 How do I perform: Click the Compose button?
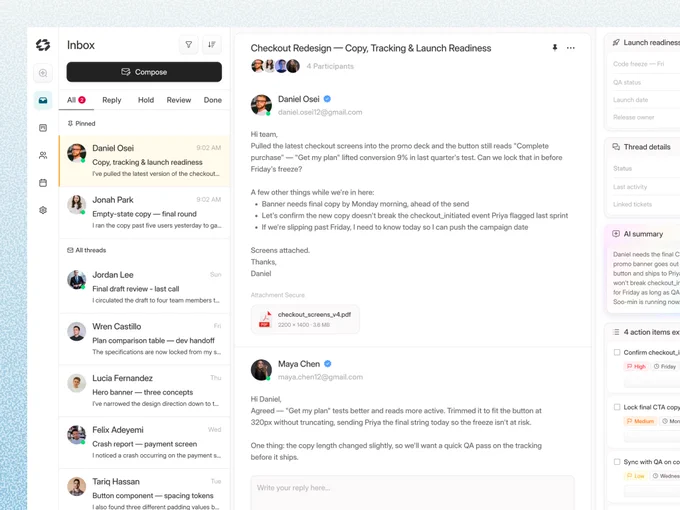point(144,72)
